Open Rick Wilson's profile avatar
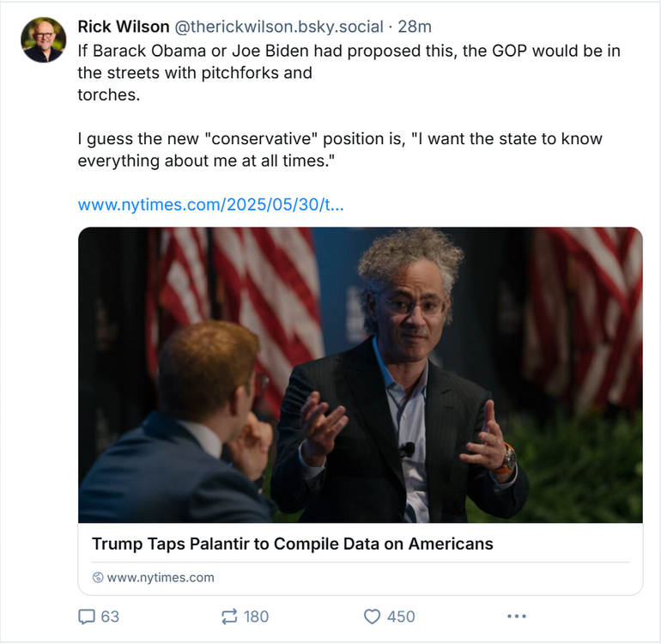Image resolution: width=661 pixels, height=644 pixels. tap(43, 40)
